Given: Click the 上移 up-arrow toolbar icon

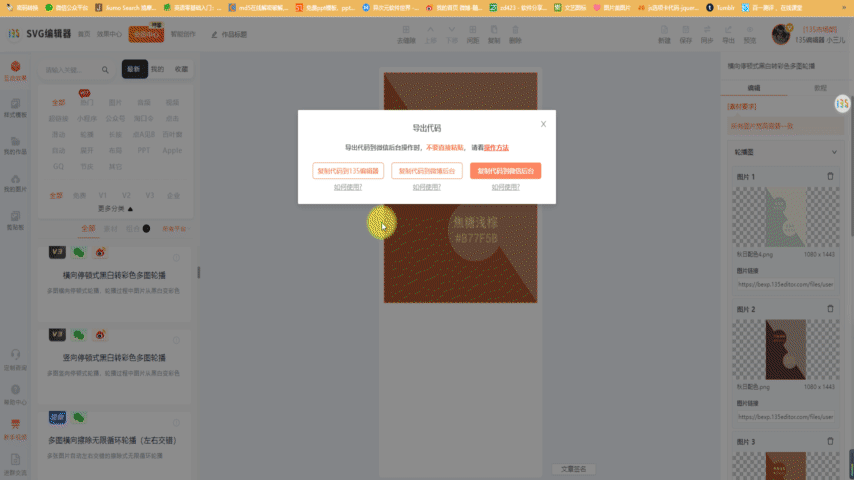Looking at the screenshot, I should tap(430, 34).
